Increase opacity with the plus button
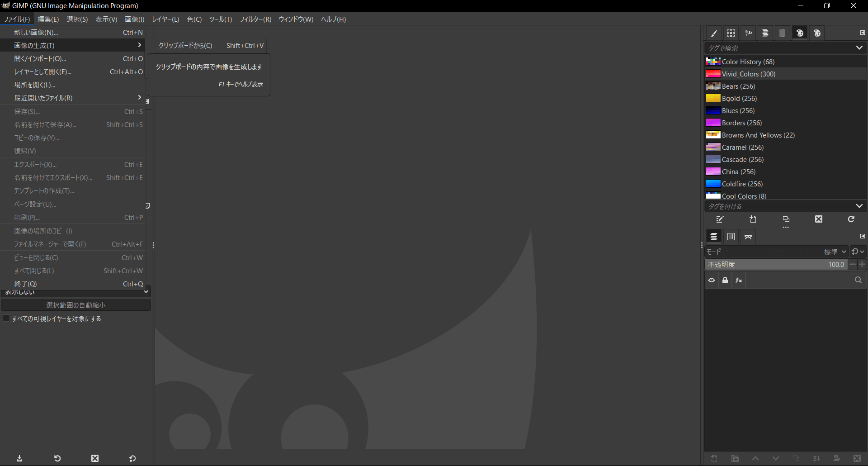Image resolution: width=868 pixels, height=466 pixels. [862, 264]
